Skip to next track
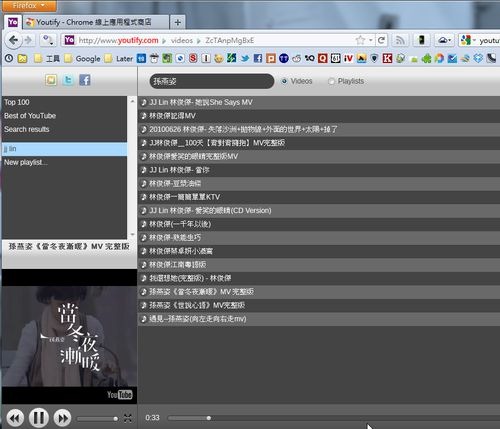The height and width of the screenshot is (429, 500). tap(63, 418)
